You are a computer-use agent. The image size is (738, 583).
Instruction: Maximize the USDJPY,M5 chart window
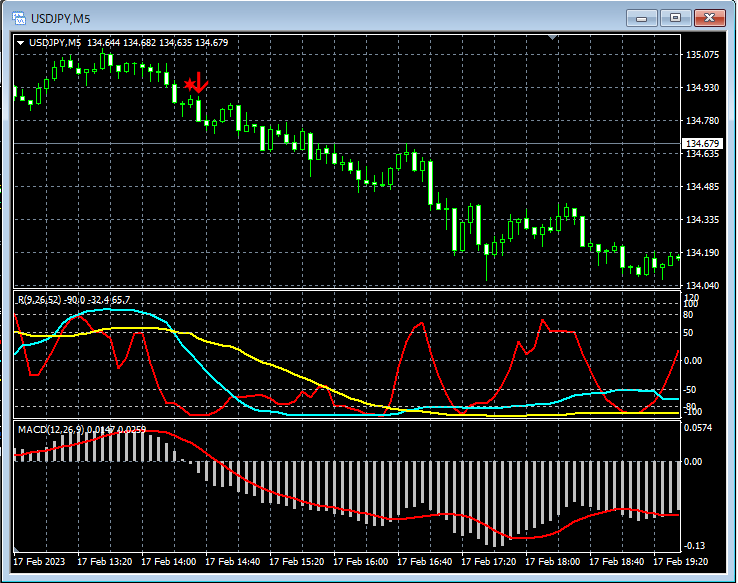(x=676, y=18)
